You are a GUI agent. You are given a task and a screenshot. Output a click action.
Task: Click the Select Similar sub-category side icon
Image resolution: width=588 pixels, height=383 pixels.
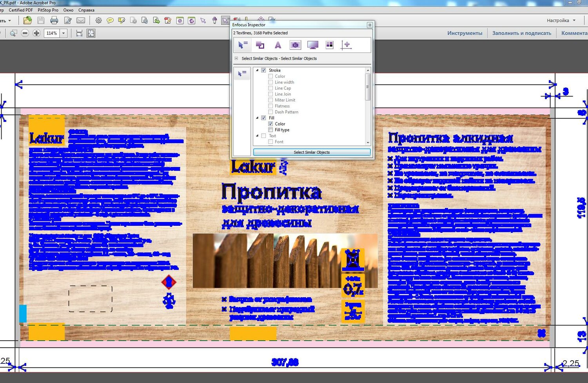click(x=242, y=73)
